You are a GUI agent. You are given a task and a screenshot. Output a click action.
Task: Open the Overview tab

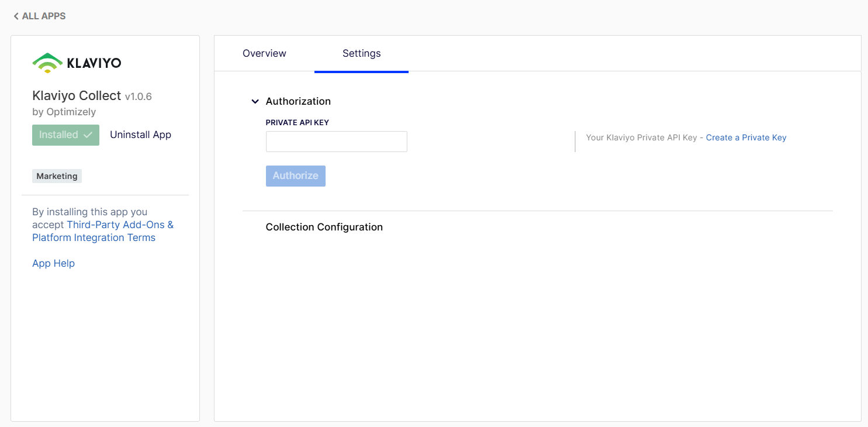point(264,53)
